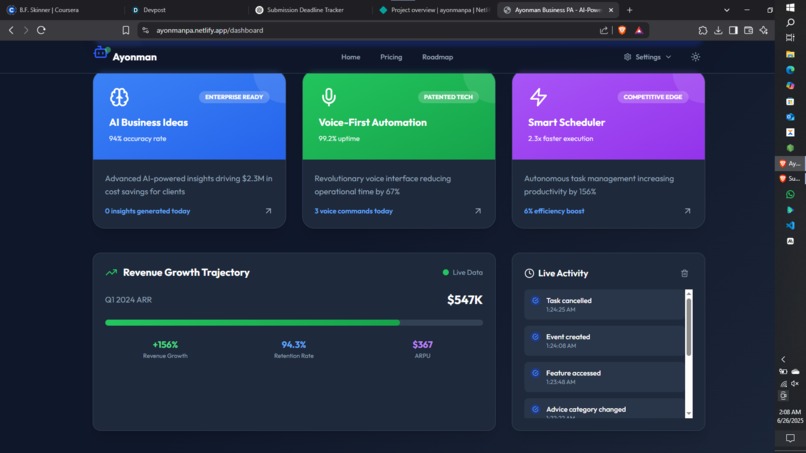Screen dimensions: 806x453
Task: Close the Ayonman Business PA tab
Action: pyautogui.click(x=611, y=10)
